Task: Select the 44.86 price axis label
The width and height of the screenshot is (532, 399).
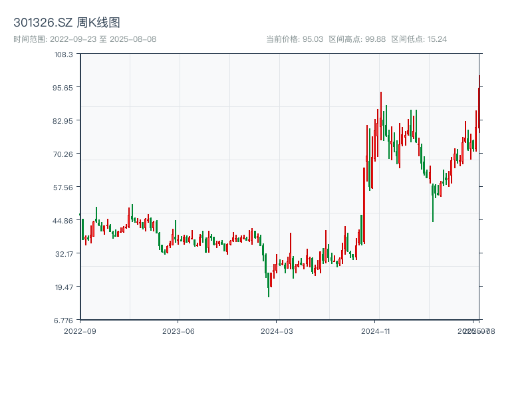Action: [65, 220]
